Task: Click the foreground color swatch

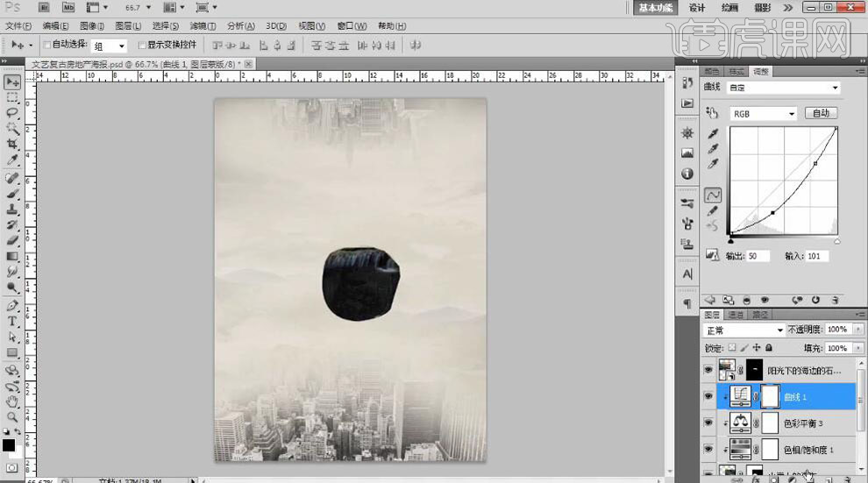Action: click(x=8, y=444)
